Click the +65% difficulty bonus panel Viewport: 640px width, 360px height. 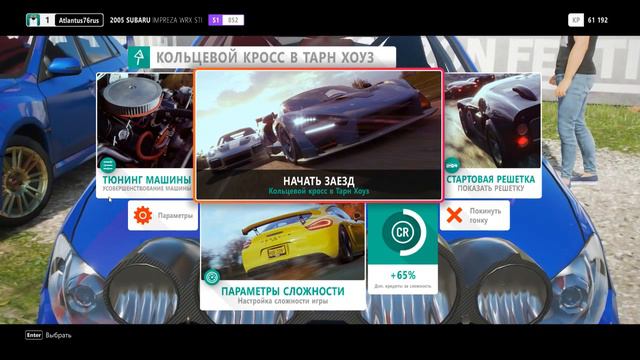pyautogui.click(x=402, y=249)
